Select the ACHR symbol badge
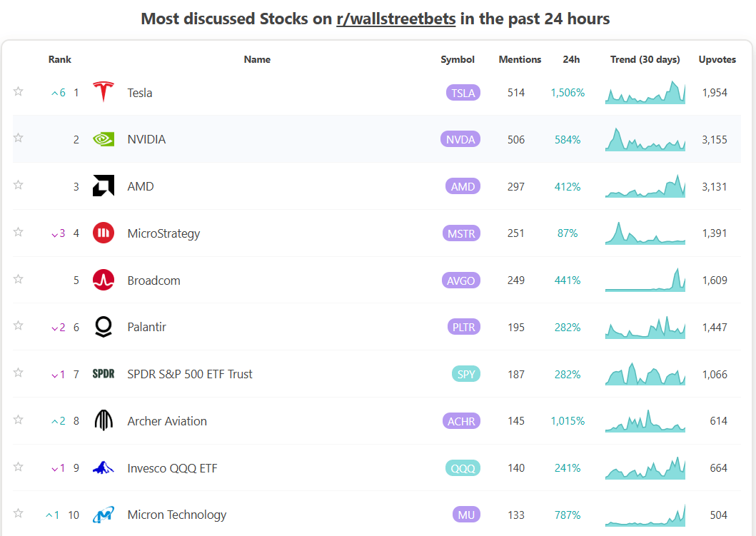 (461, 421)
